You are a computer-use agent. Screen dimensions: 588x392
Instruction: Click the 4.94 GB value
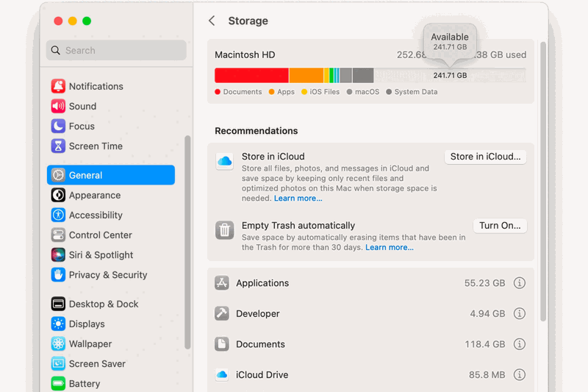487,313
